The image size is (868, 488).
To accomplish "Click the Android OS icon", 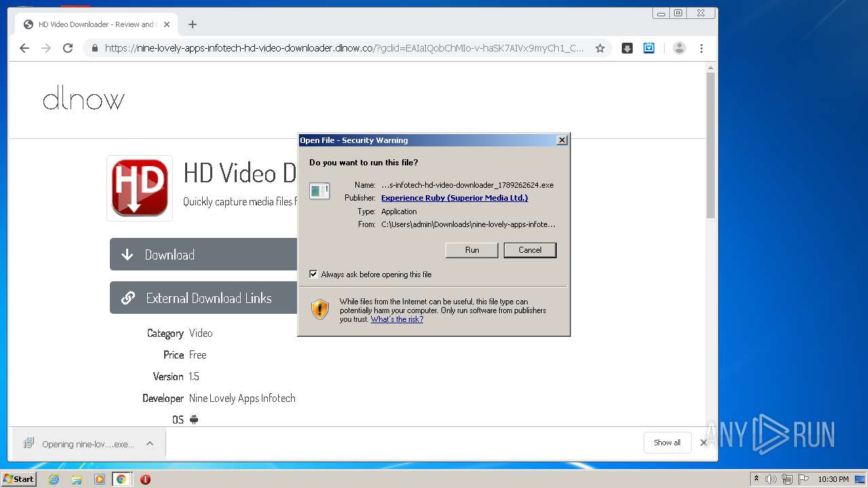I will coord(194,420).
